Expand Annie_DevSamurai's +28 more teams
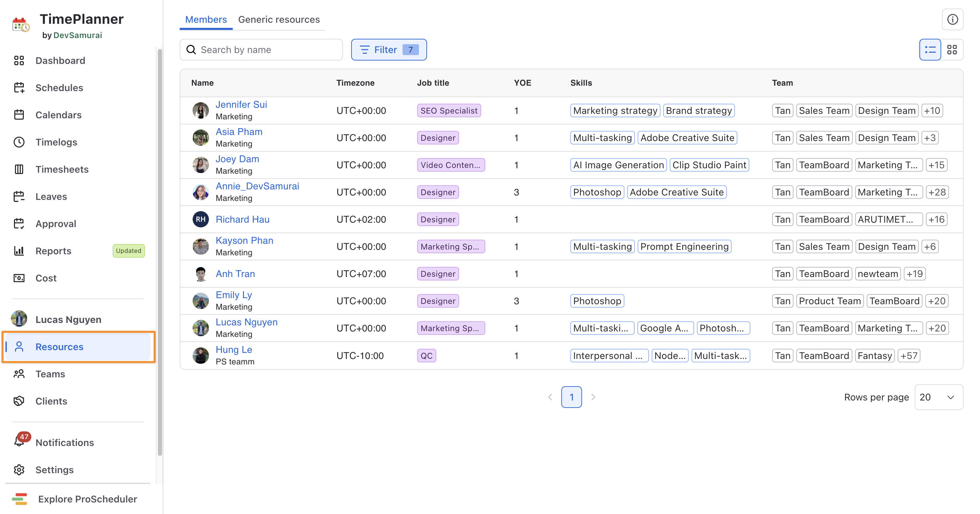The height and width of the screenshot is (514, 980). click(x=937, y=192)
